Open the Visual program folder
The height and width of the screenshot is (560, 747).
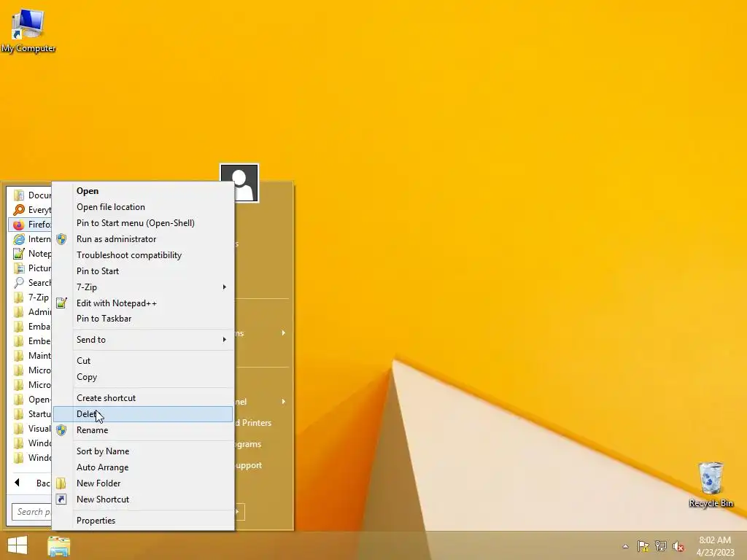(31, 429)
